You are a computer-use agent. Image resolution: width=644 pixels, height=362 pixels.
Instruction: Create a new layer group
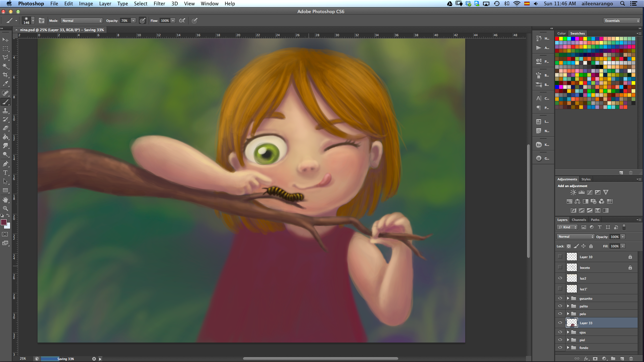tap(613, 358)
